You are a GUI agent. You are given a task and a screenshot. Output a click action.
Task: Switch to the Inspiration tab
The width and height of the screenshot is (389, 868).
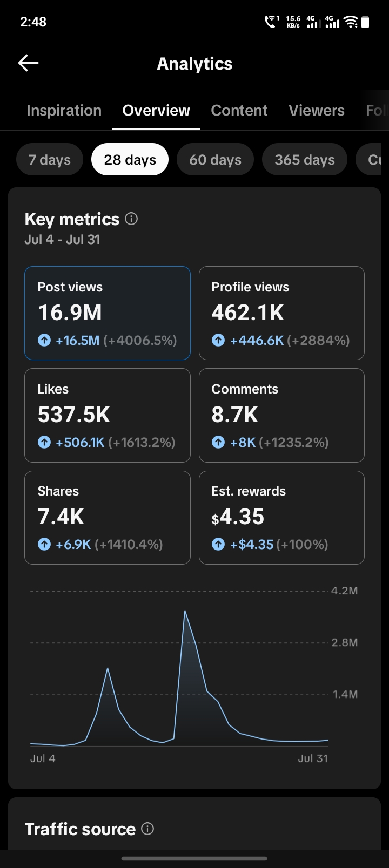(x=64, y=110)
